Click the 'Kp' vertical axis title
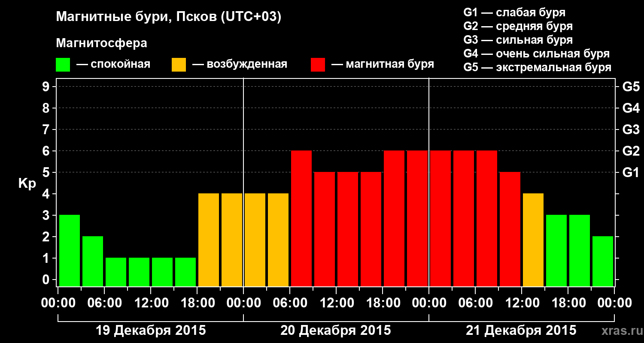 [x=27, y=184]
